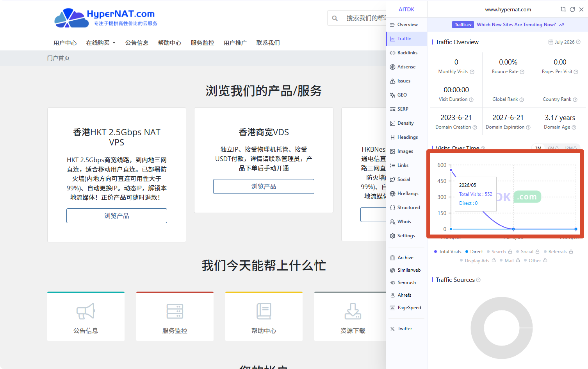Launch PageSpeed from the sidebar

(406, 308)
